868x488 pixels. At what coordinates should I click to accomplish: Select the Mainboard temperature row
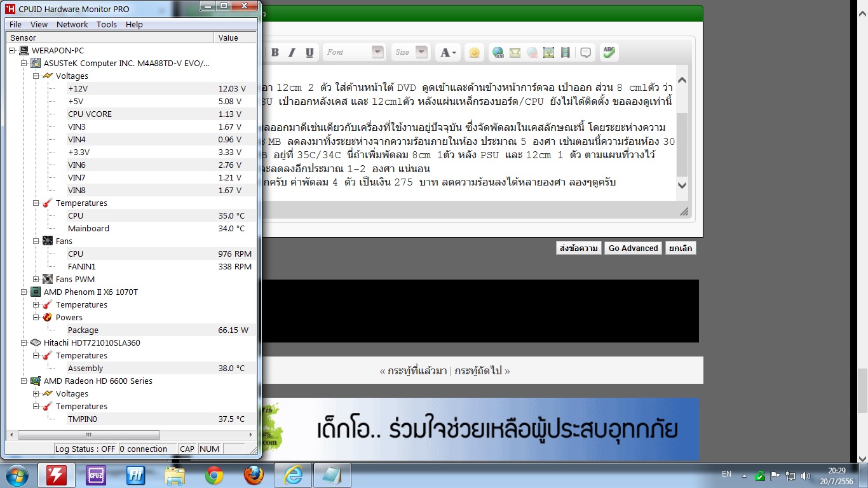(161, 228)
